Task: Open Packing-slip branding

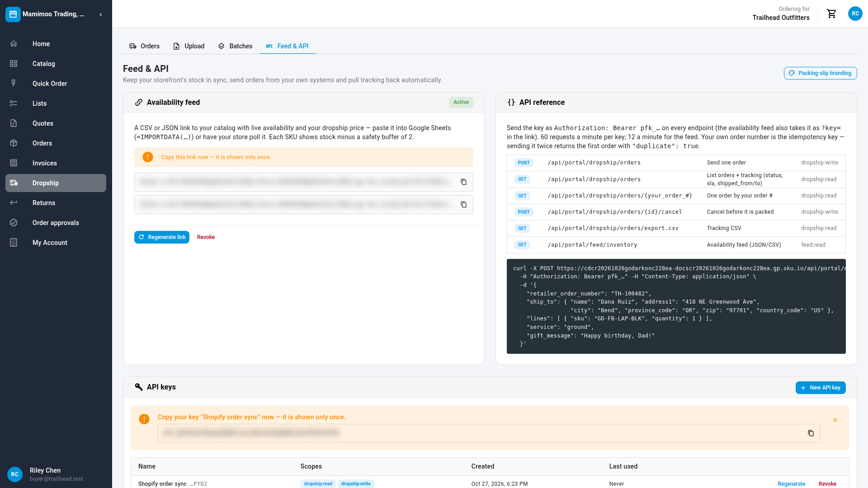Action: coord(820,73)
